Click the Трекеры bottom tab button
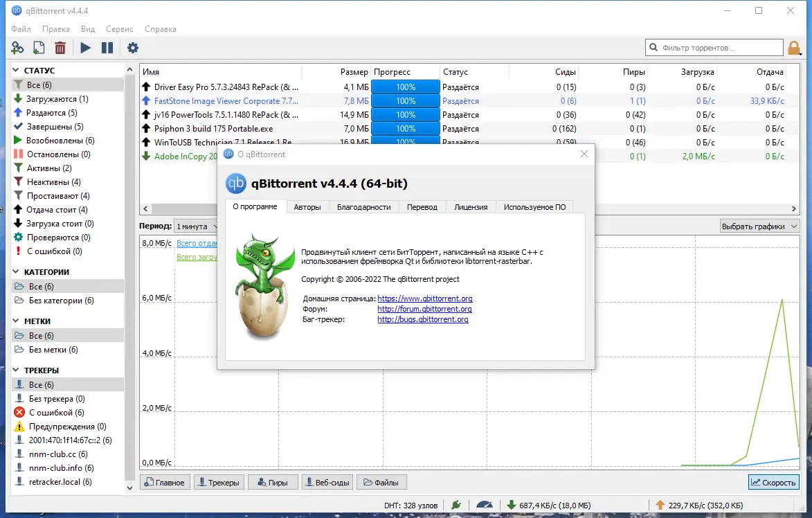812x518 pixels. coord(219,482)
